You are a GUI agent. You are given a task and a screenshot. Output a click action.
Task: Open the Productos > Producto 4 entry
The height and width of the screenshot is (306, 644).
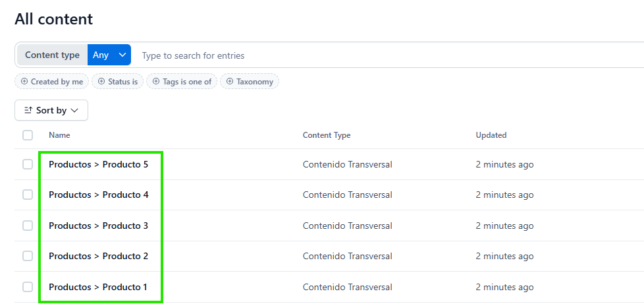click(x=99, y=195)
